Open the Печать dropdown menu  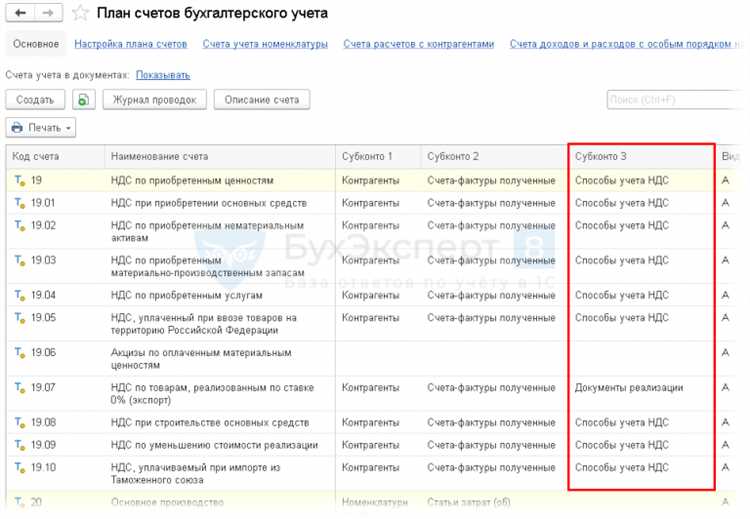tap(41, 128)
